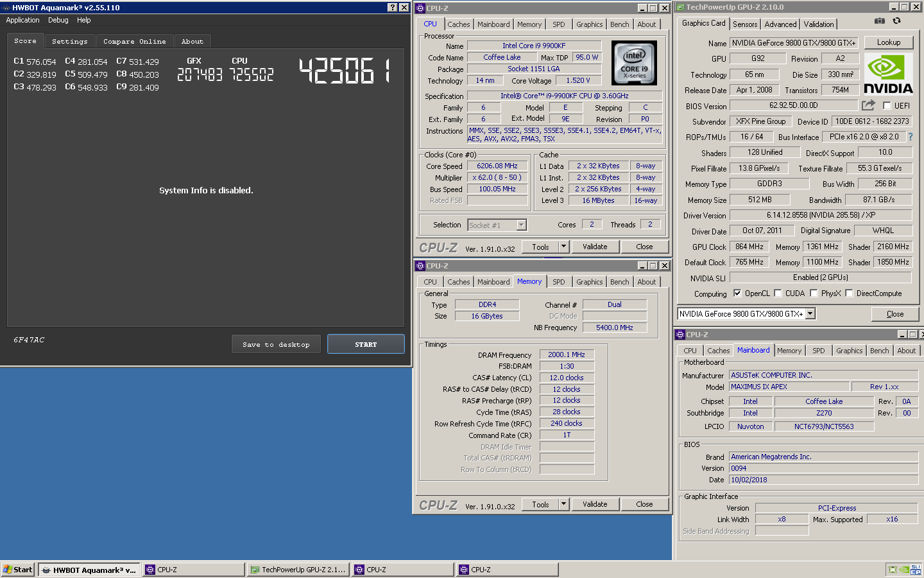Click the HWBOT Aquamark title bar icon
The height and width of the screenshot is (578, 924).
(x=6, y=7)
